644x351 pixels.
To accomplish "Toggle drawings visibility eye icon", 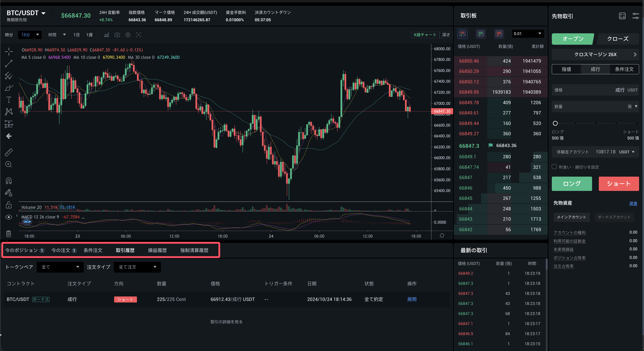I will coord(9,217).
